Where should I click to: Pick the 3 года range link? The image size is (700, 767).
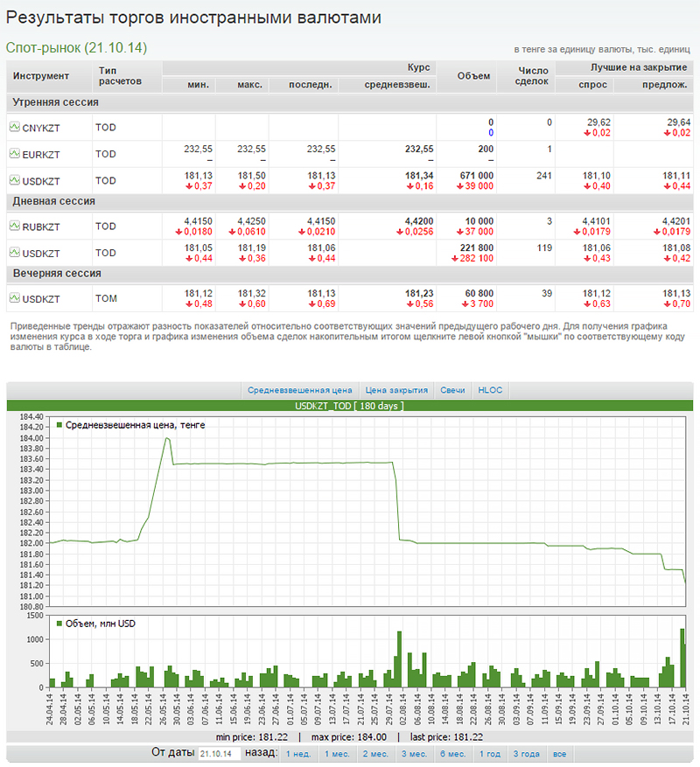(526, 753)
